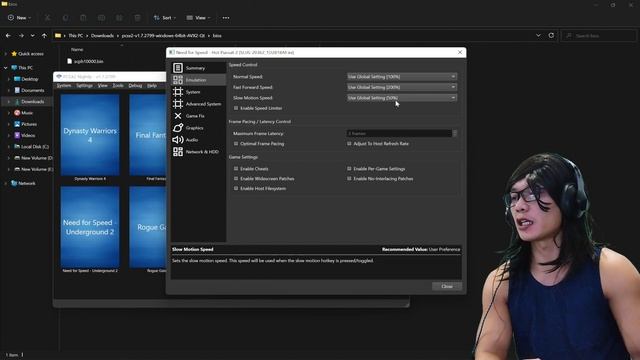Enable the Enable Widescreen Patches checkbox
The height and width of the screenshot is (360, 640).
(x=236, y=178)
